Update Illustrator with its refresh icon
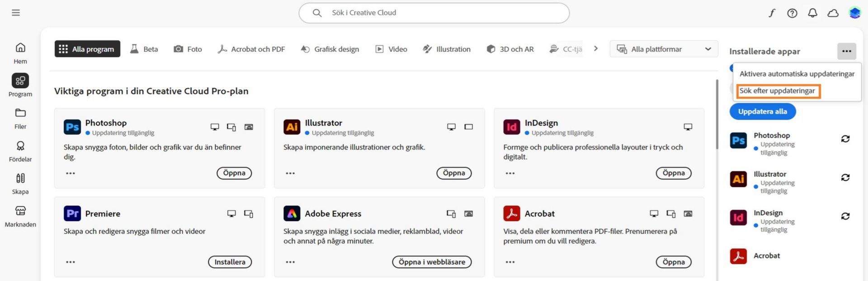The width and height of the screenshot is (868, 281). (x=845, y=177)
